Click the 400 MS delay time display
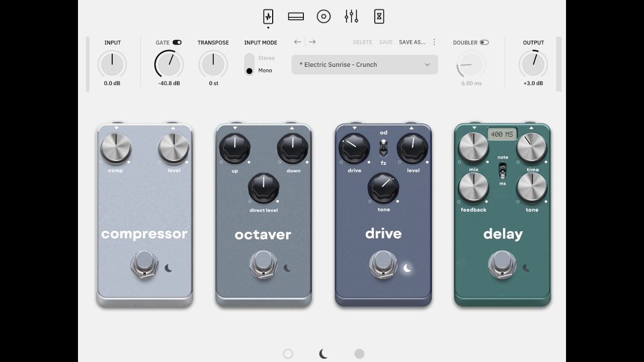 (x=502, y=134)
